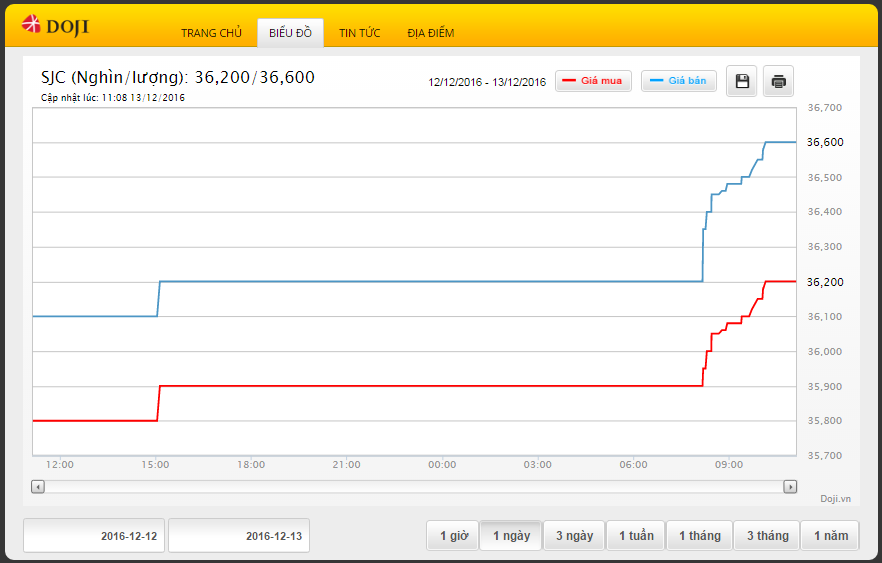Click the SJC price title 36,200/36,600
This screenshot has height=563, width=882.
[x=178, y=77]
